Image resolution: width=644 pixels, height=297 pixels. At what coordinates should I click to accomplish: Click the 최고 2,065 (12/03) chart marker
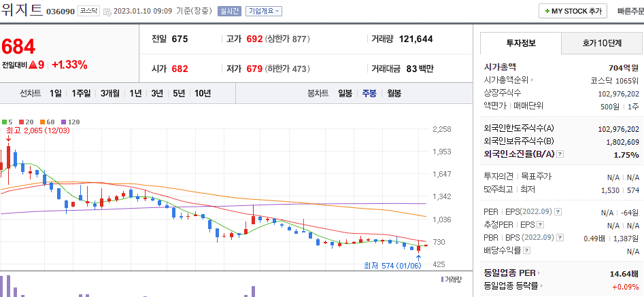pos(38,131)
